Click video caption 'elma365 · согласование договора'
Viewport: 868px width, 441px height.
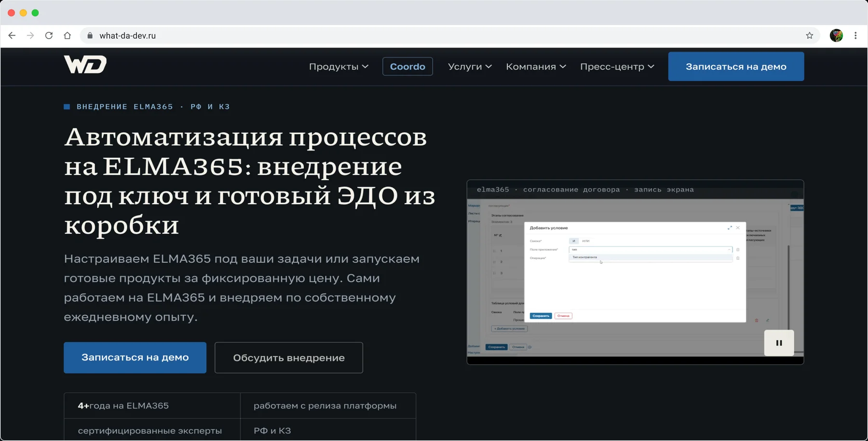(x=548, y=190)
